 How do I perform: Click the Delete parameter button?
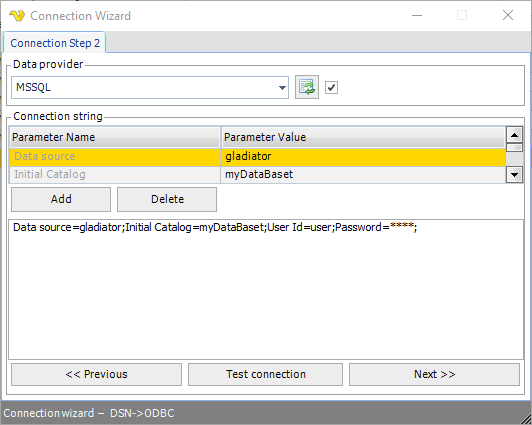167,199
